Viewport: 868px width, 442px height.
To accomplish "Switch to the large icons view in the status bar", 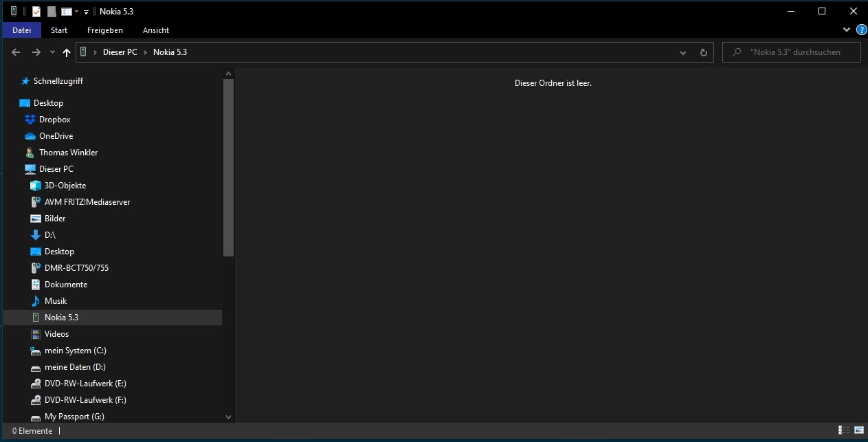I will click(858, 431).
